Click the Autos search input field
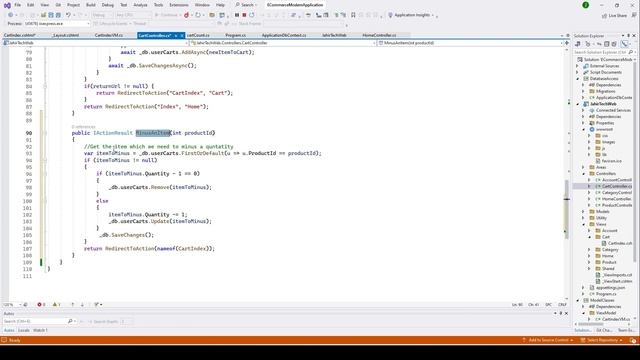The image size is (640, 360). click(35, 322)
